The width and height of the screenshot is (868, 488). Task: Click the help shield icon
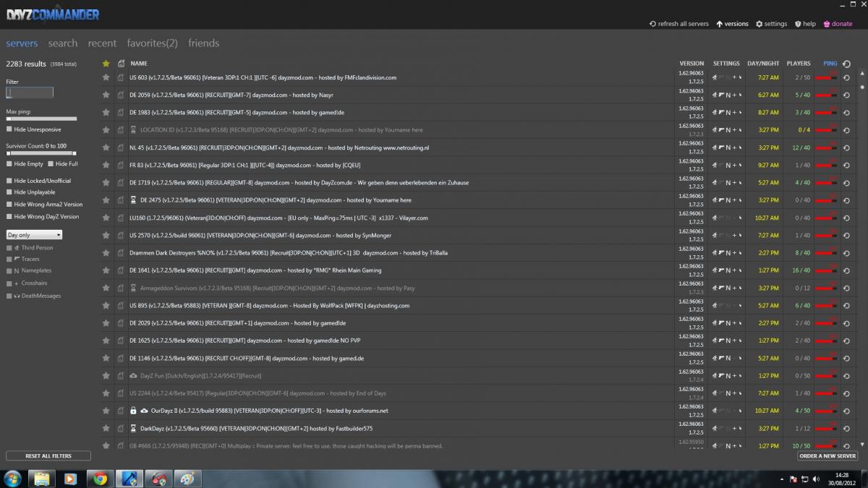coord(798,24)
